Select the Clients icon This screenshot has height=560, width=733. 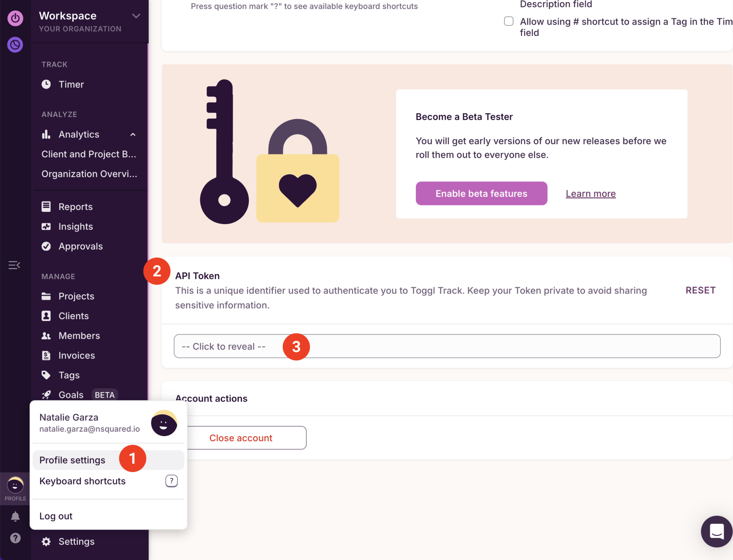[46, 316]
